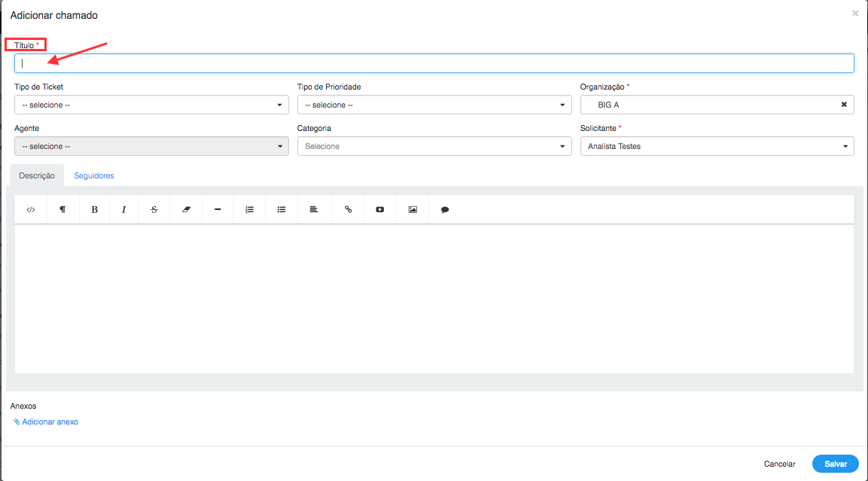
Task: Focus the Título input field
Action: click(x=434, y=63)
